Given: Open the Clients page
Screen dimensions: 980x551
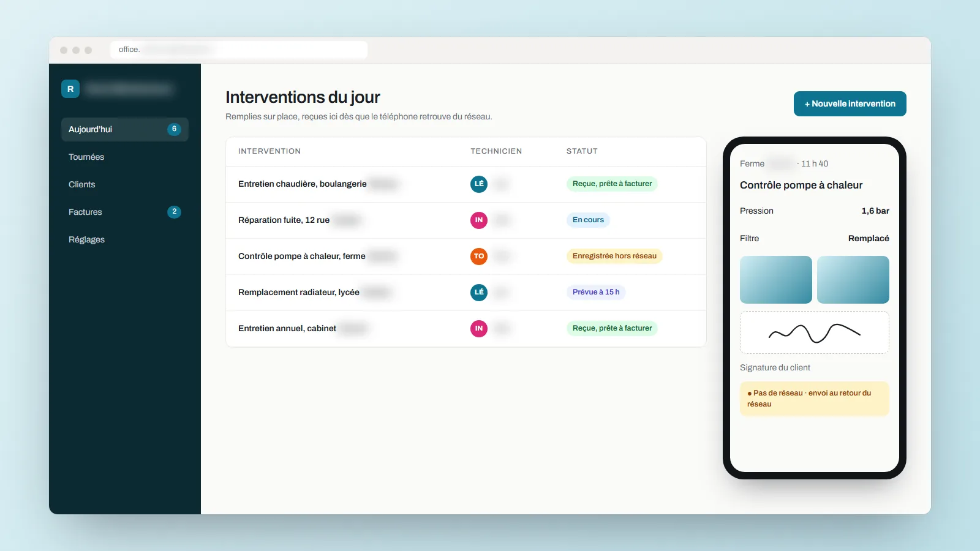Looking at the screenshot, I should pos(125,184).
